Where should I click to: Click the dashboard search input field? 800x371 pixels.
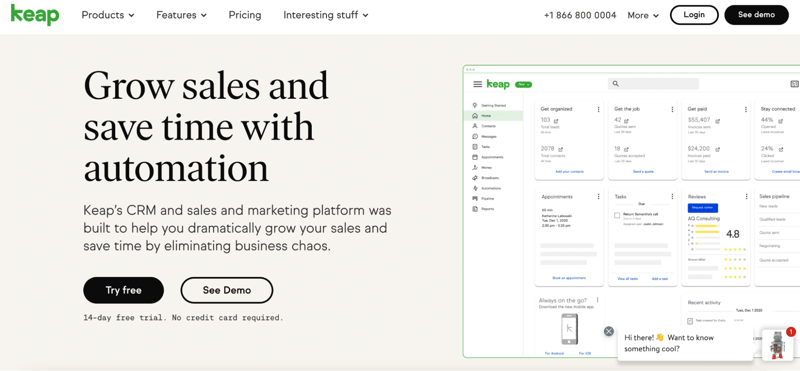(x=653, y=84)
